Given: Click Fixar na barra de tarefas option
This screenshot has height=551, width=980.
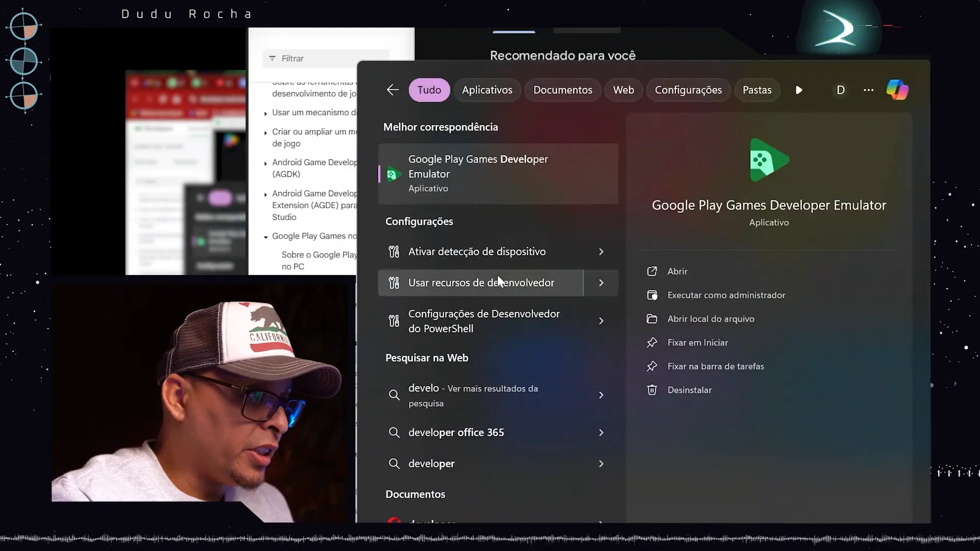Looking at the screenshot, I should 716,366.
